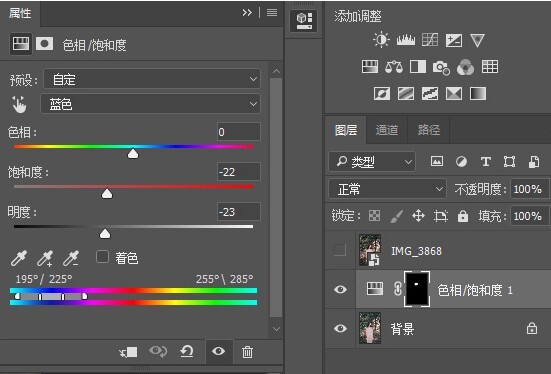Screen dimensions: 551x374
Task: Add a Photo Filter adjustment
Action: click(441, 67)
